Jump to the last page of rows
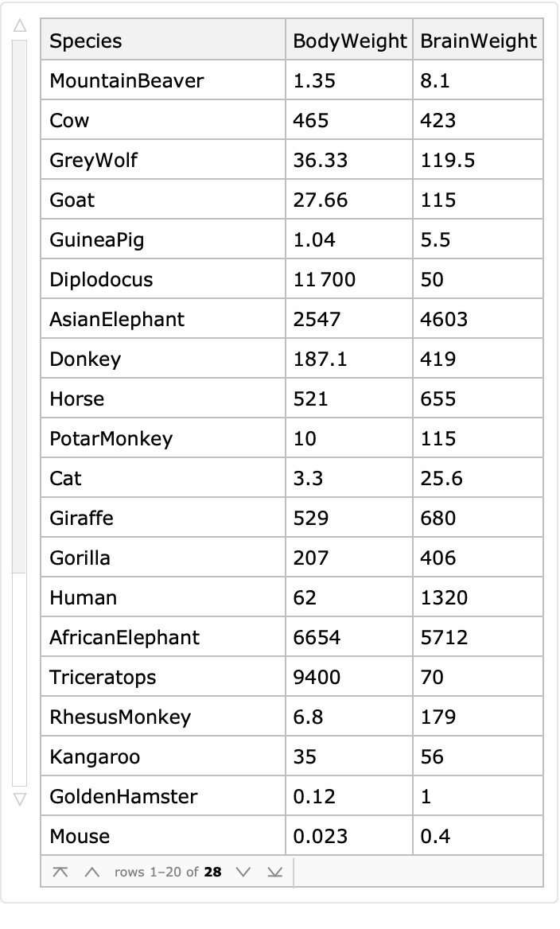560x929 pixels. coord(274,872)
